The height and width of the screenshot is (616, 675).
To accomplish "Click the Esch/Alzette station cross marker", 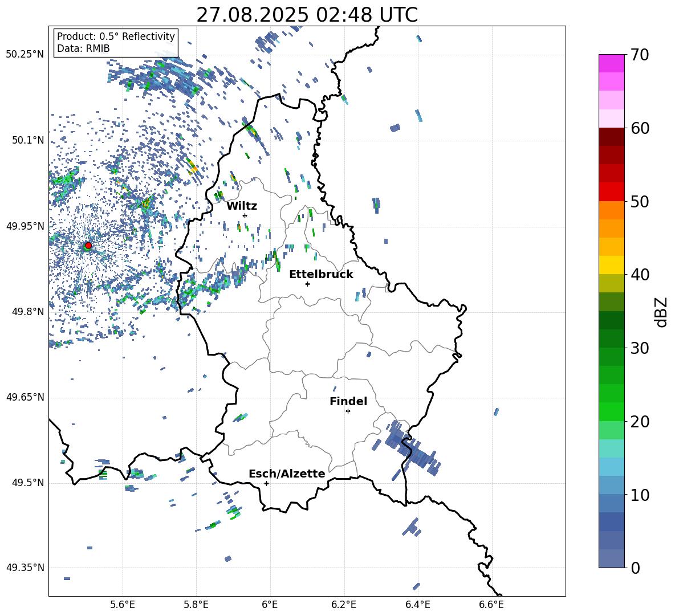I will click(x=266, y=483).
